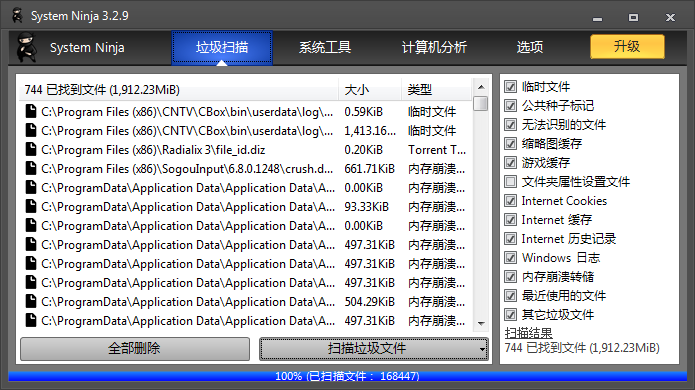Click the yellow 升级 button
695x390 pixels.
pyautogui.click(x=627, y=47)
